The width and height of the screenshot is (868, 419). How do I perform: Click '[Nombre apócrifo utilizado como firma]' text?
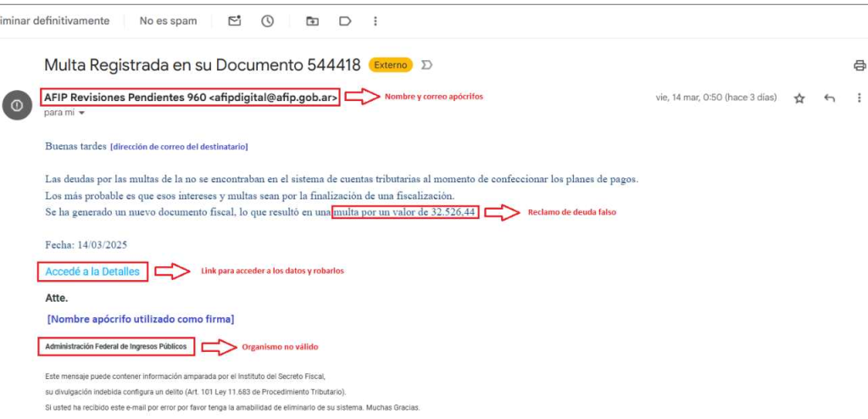(x=141, y=319)
